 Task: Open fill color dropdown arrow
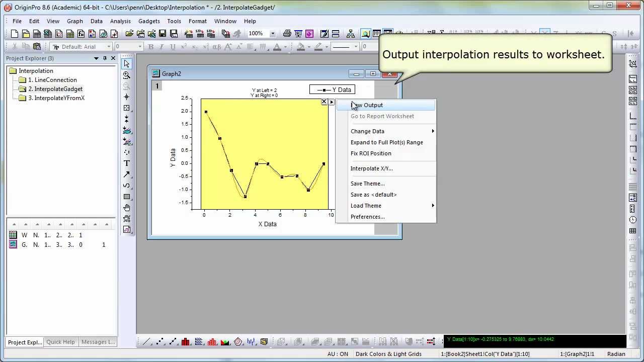point(308,47)
